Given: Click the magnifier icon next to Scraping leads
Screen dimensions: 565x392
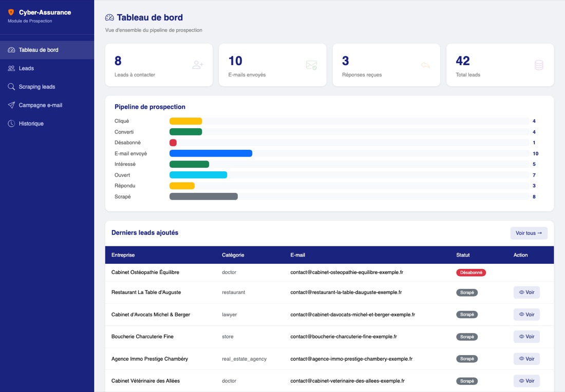Looking at the screenshot, I should click(x=11, y=87).
